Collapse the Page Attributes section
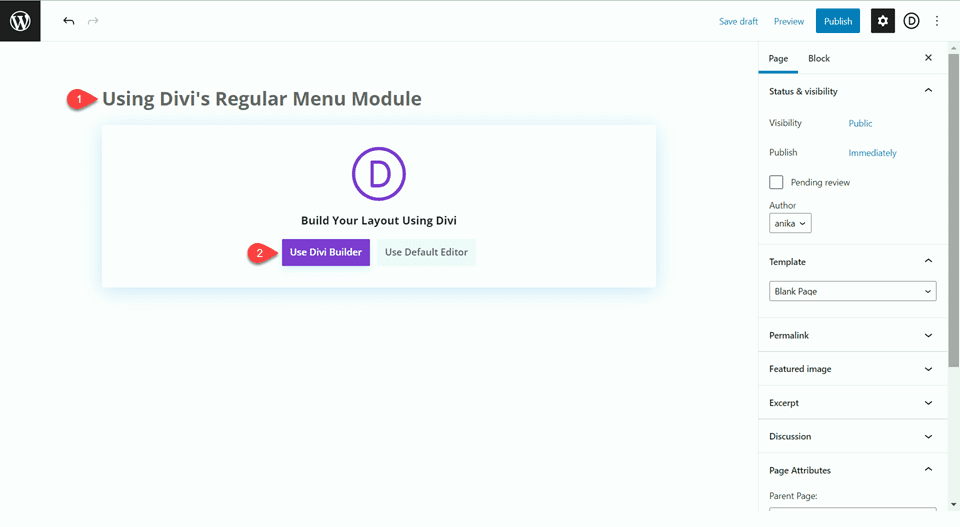Screen dimensions: 960x527 pyautogui.click(x=852, y=470)
